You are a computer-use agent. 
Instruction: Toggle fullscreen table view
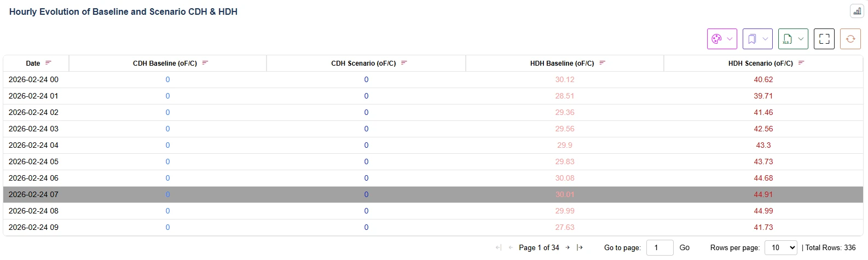tap(824, 39)
